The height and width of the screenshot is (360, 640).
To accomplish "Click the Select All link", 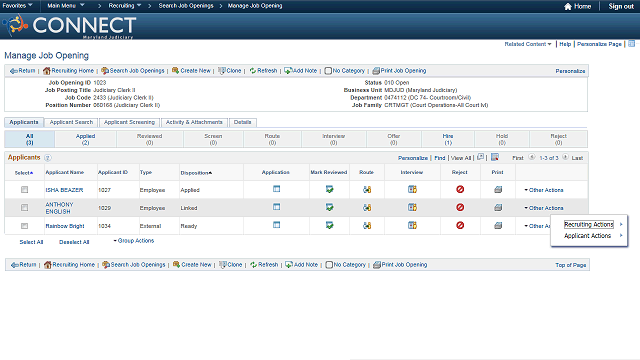I will (31, 242).
